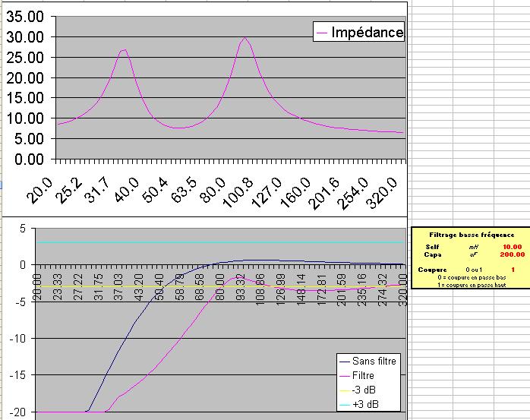Click the -15 label on the dB axis
The width and height of the screenshot is (530, 420).
[x=18, y=375]
